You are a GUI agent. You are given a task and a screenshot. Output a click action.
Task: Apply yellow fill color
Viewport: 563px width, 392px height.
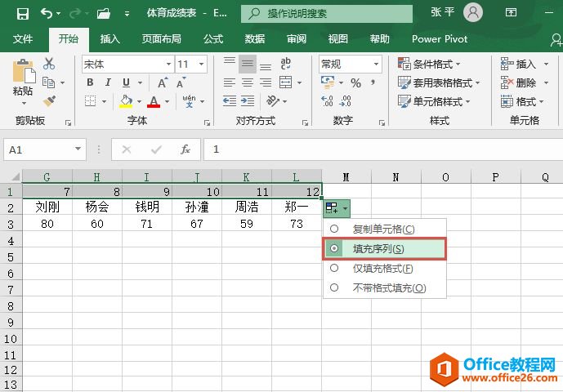coord(126,101)
